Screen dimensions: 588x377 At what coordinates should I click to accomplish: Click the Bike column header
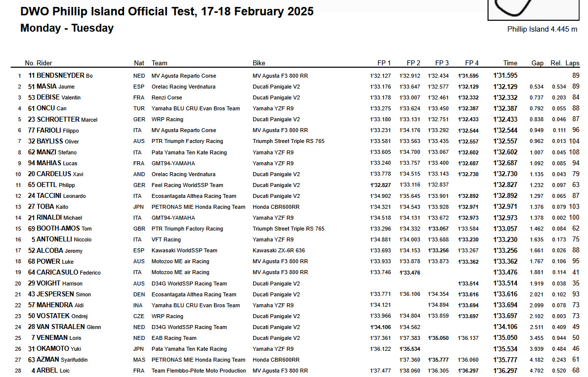pos(259,63)
